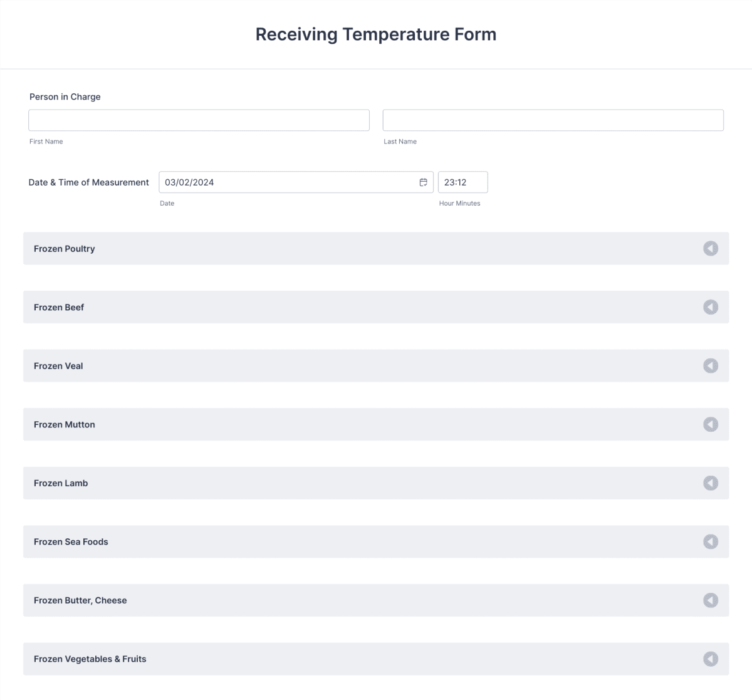Select the Frozen Mutton section header
The width and height of the screenshot is (752, 700).
point(65,424)
